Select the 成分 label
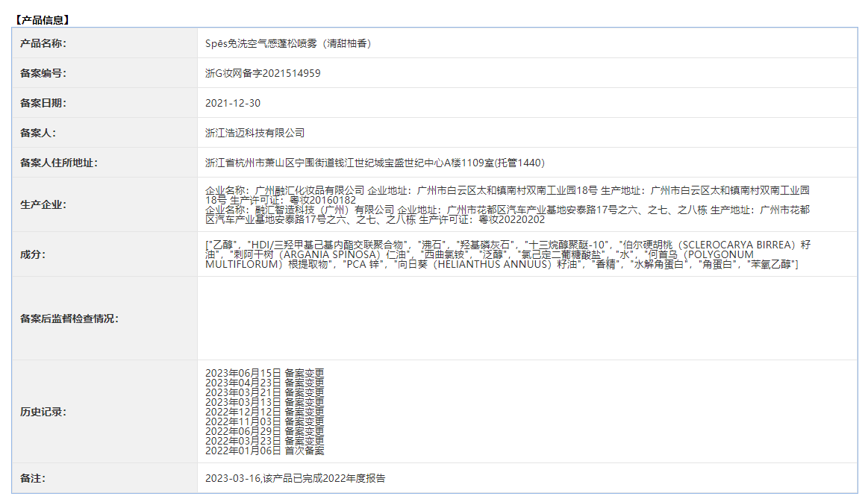 (x=33, y=254)
